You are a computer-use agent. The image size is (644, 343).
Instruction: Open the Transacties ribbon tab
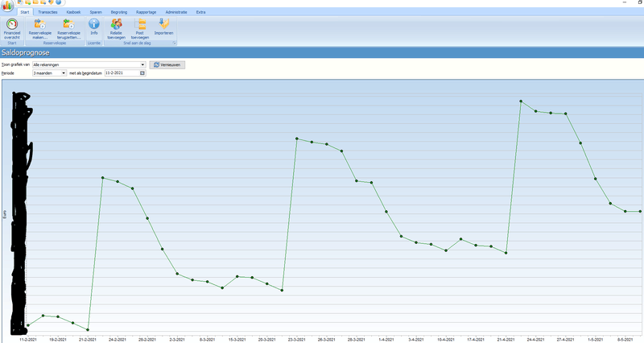tap(47, 12)
